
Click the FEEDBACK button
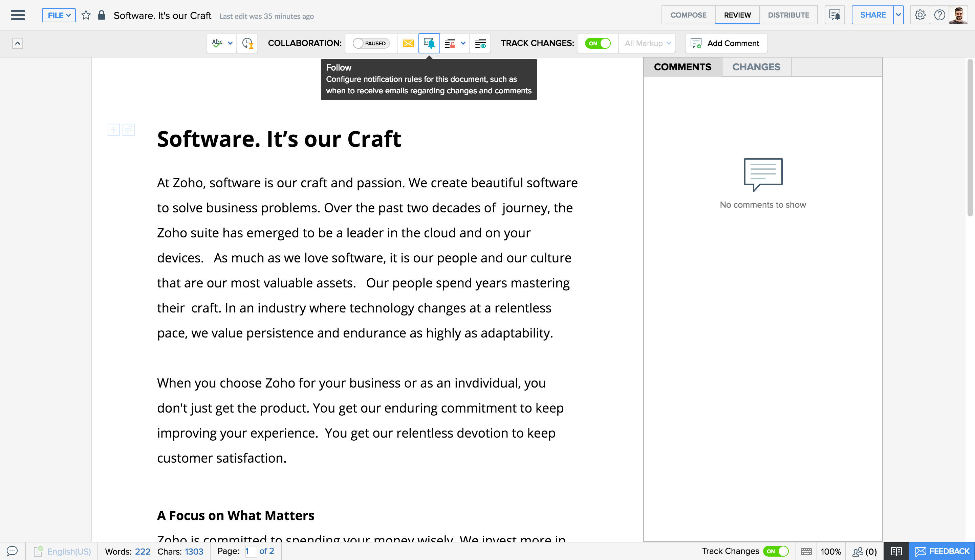pyautogui.click(x=942, y=551)
